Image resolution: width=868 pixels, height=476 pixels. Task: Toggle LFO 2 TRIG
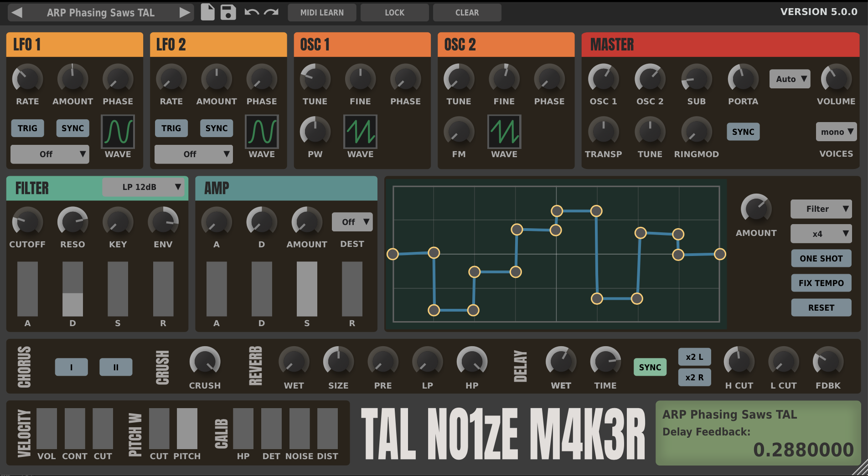pos(171,128)
